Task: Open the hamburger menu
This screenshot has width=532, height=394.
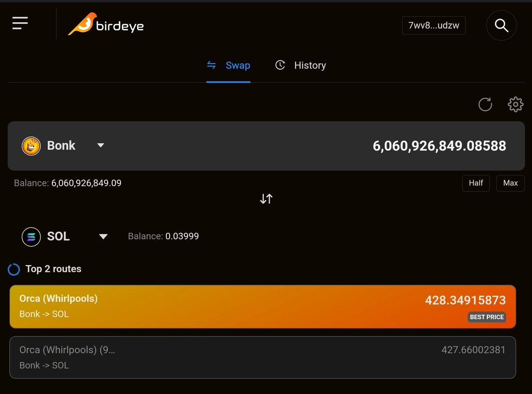Action: pyautogui.click(x=20, y=23)
